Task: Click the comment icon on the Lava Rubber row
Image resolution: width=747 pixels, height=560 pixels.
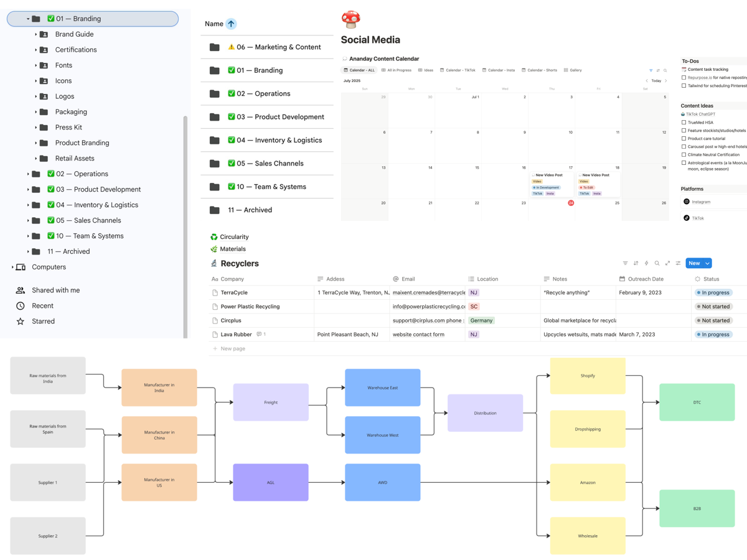Action: click(x=259, y=334)
